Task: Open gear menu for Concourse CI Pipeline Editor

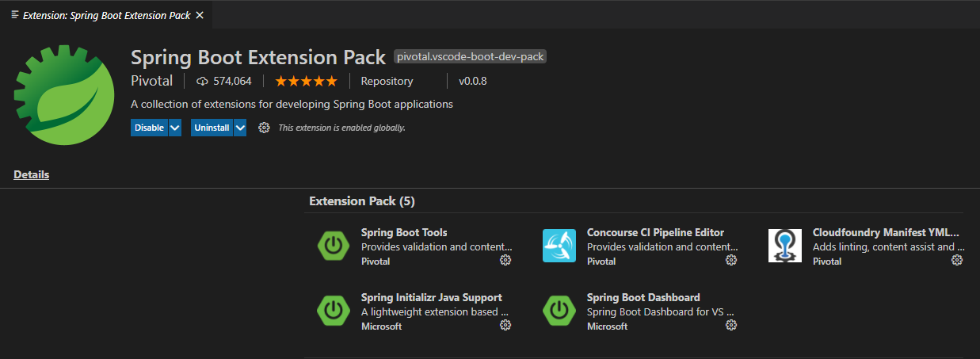Action: point(731,260)
